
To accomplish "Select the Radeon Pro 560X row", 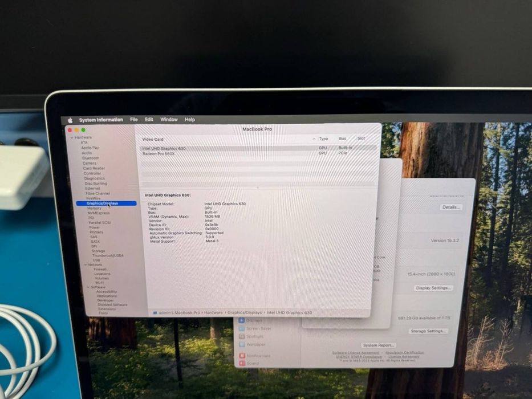I will pos(258,153).
